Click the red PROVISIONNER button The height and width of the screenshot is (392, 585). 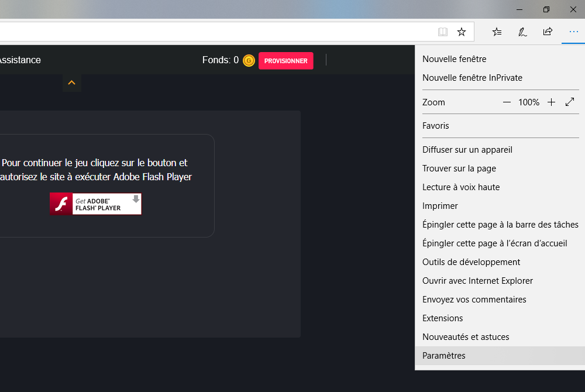coord(285,61)
